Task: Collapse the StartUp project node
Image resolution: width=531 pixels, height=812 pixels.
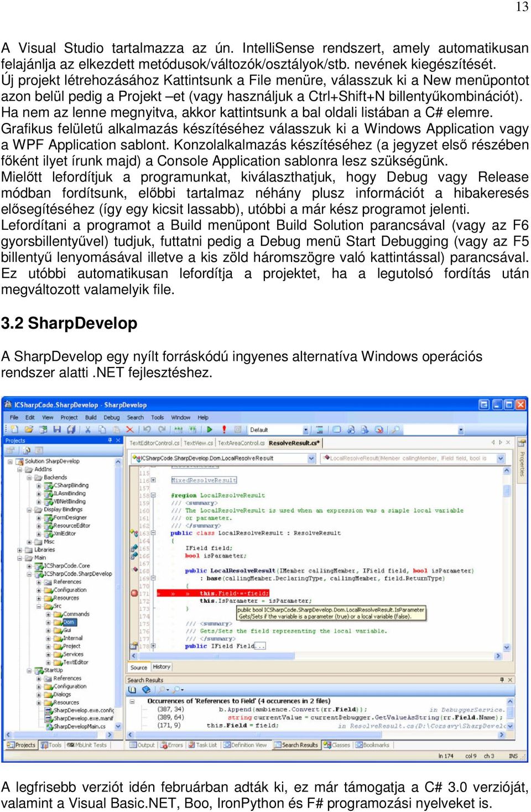Action: coord(29,670)
